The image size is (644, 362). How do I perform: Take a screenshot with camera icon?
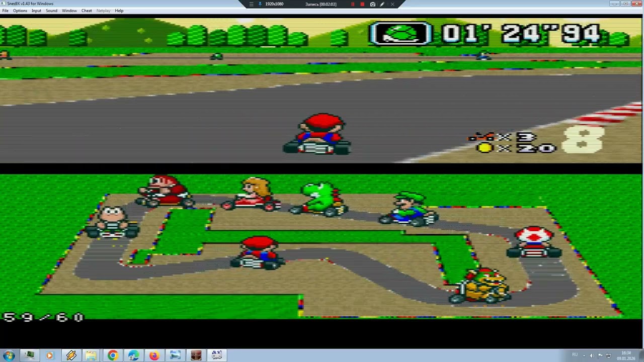(373, 4)
